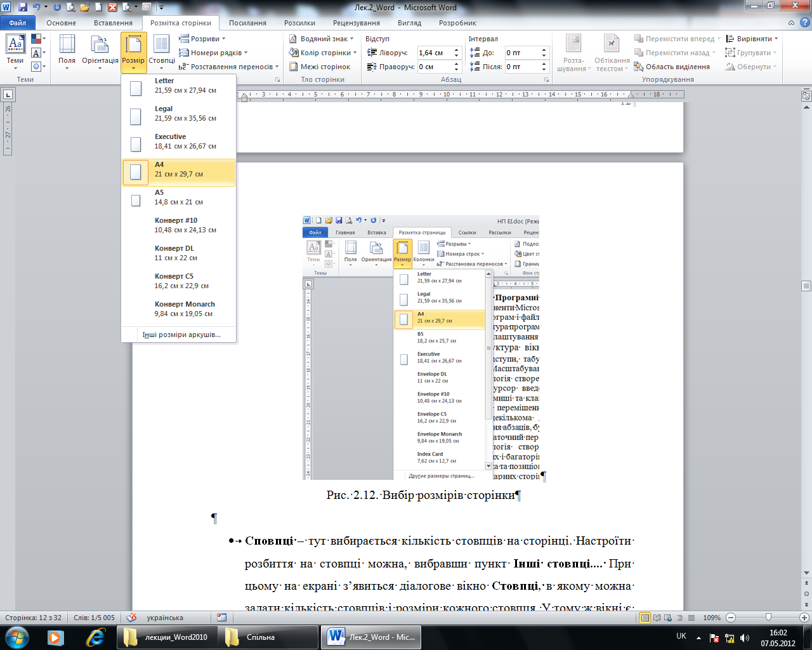
Task: Open Абзац group dialog launcher
Action: [x=547, y=80]
